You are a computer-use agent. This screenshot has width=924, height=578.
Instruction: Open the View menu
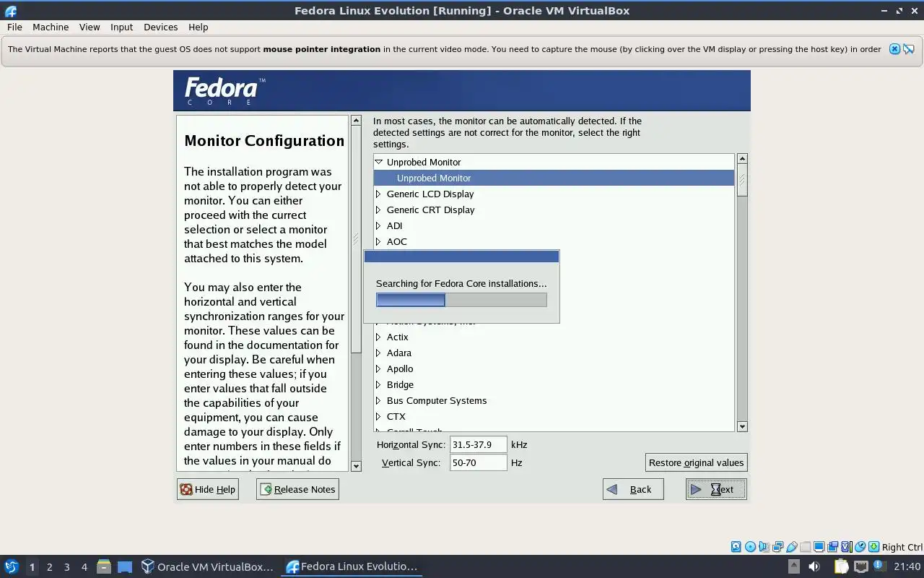coord(90,27)
